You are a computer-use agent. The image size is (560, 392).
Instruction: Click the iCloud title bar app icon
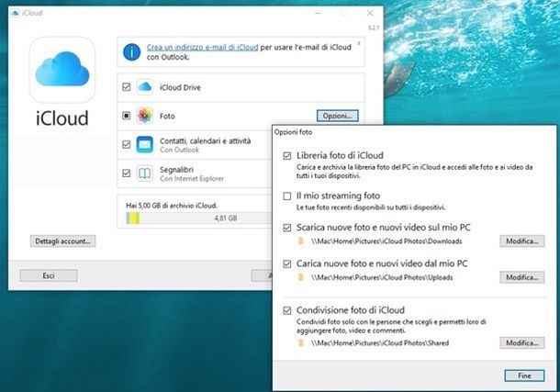coord(15,13)
